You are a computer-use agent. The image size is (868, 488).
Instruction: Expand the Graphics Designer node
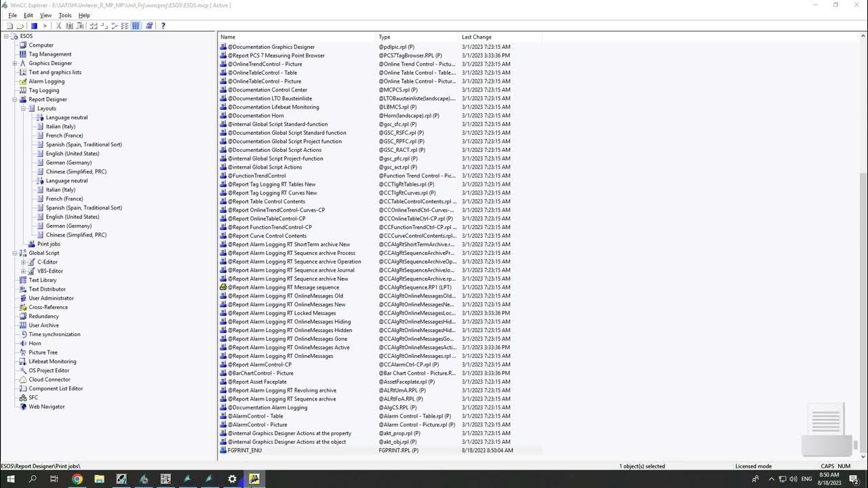point(14,63)
